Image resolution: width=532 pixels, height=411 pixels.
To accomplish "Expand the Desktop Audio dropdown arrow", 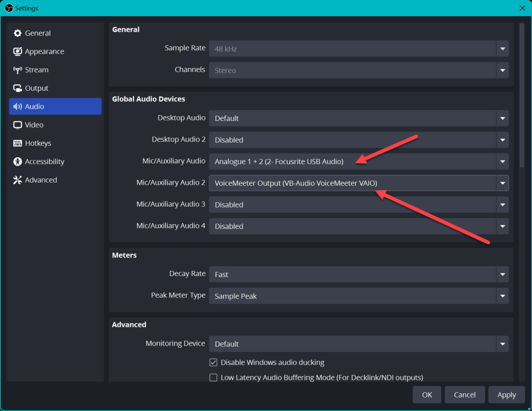I will pos(502,118).
